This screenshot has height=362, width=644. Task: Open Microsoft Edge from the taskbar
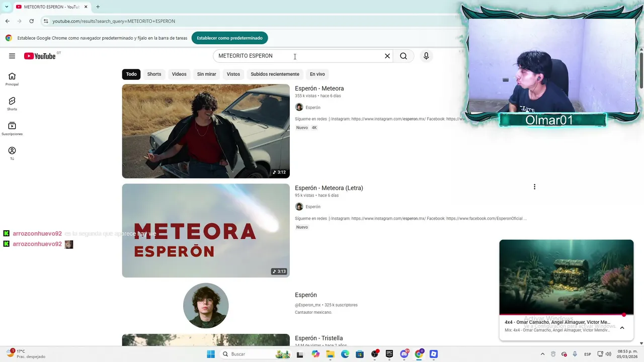pos(345,354)
